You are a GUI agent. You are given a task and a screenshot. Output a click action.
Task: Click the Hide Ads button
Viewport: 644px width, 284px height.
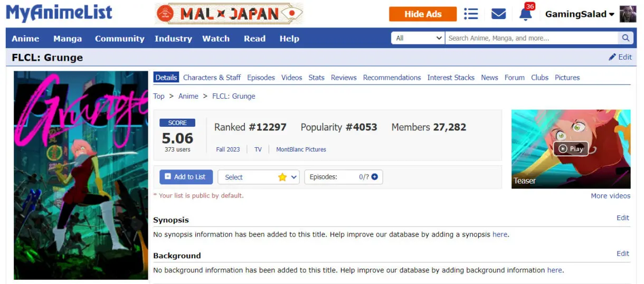click(x=423, y=14)
